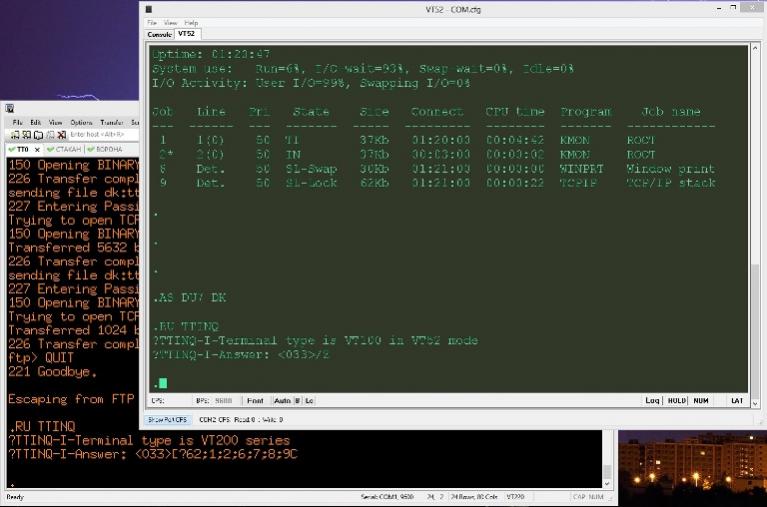Image resolution: width=767 pixels, height=507 pixels.
Task: Toggle the Log indicator in status bar
Action: pos(652,400)
